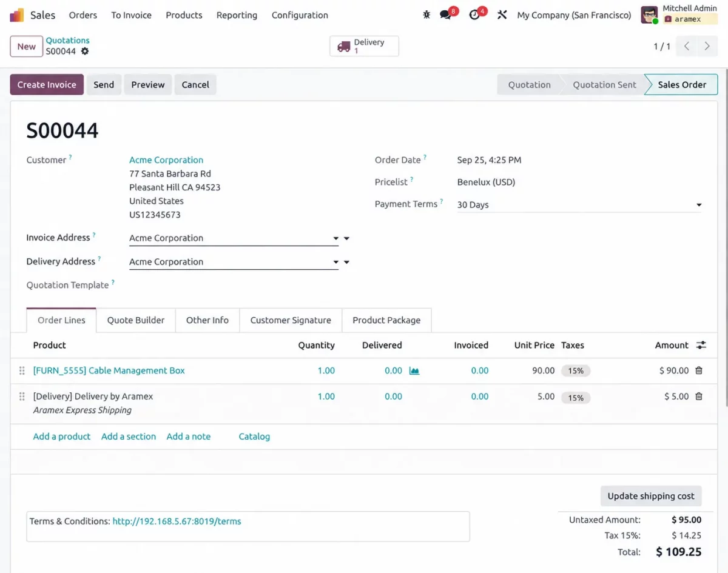The width and height of the screenshot is (728, 573).
Task: Switch to the Customer Signature tab
Action: coord(291,320)
